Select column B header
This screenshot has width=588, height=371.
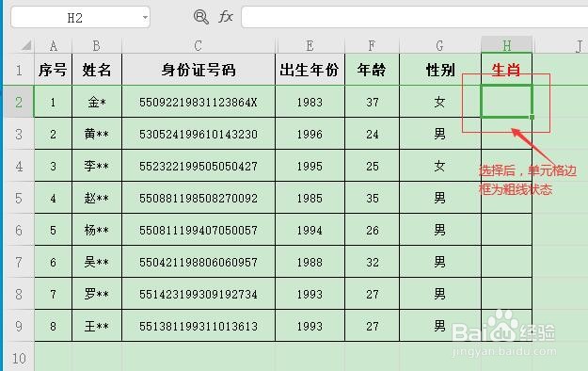[x=97, y=46]
